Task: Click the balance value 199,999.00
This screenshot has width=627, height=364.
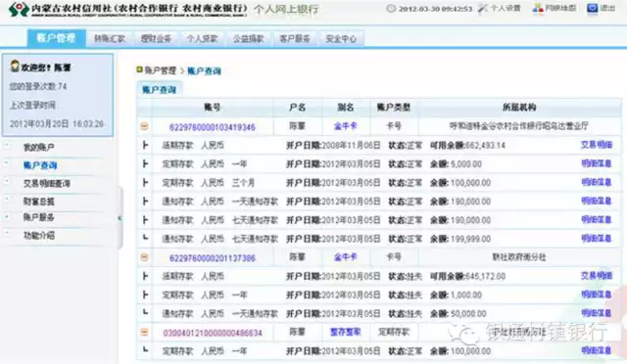Action: point(470,239)
